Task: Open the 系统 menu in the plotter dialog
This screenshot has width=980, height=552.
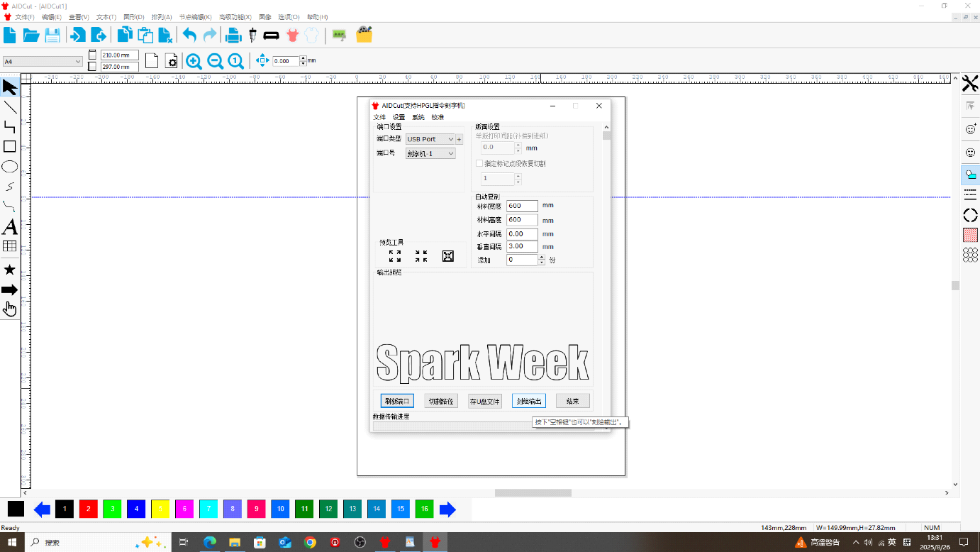Action: point(418,117)
